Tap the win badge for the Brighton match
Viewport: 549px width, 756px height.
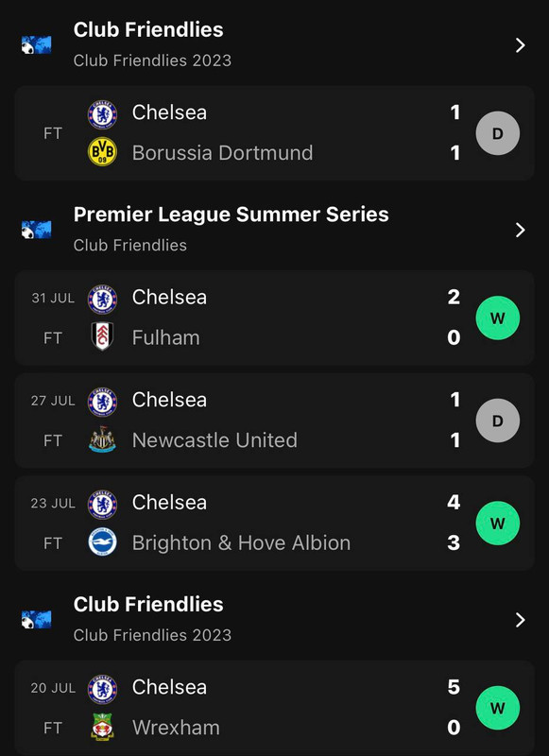tap(497, 524)
